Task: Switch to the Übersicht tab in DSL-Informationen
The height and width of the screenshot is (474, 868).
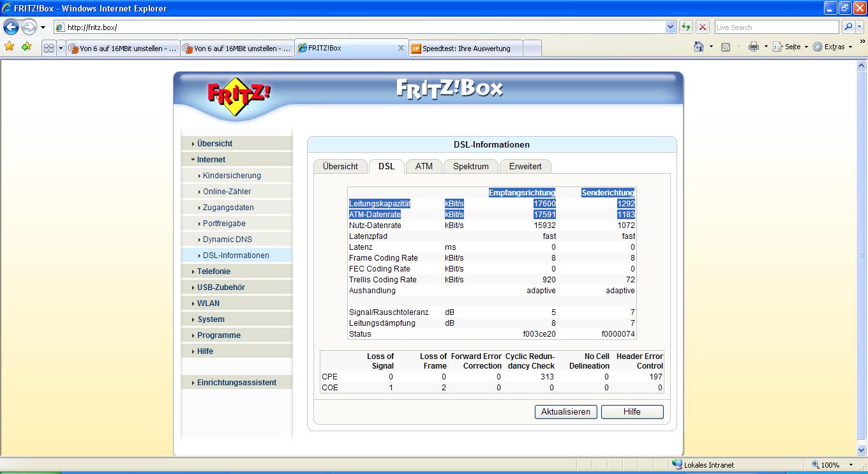Action: [340, 166]
